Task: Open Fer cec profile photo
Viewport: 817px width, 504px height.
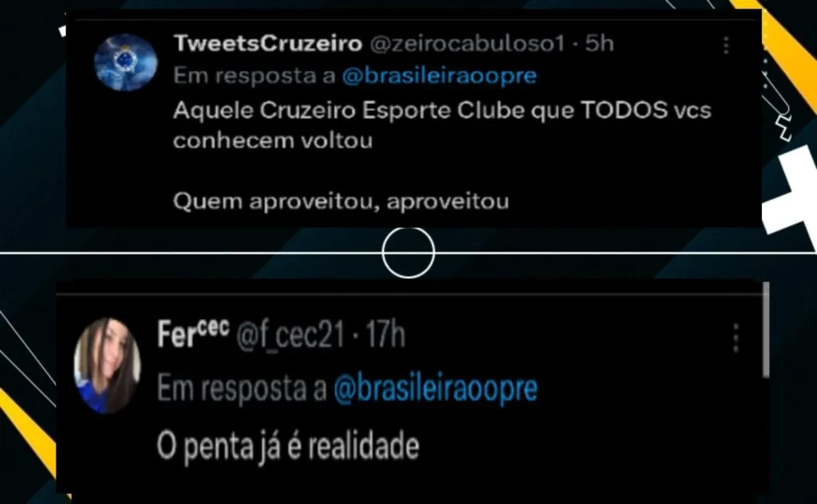Action: click(107, 365)
